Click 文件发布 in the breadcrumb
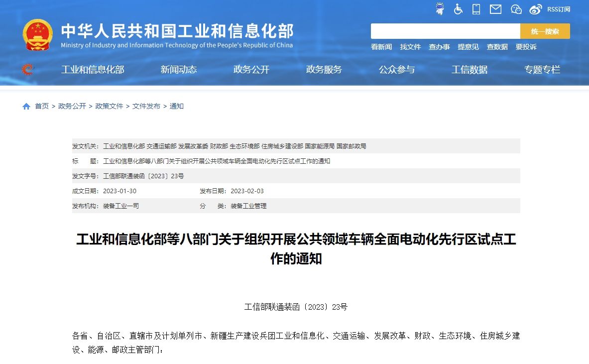Screen dimensions: 589x364 pyautogui.click(x=146, y=106)
